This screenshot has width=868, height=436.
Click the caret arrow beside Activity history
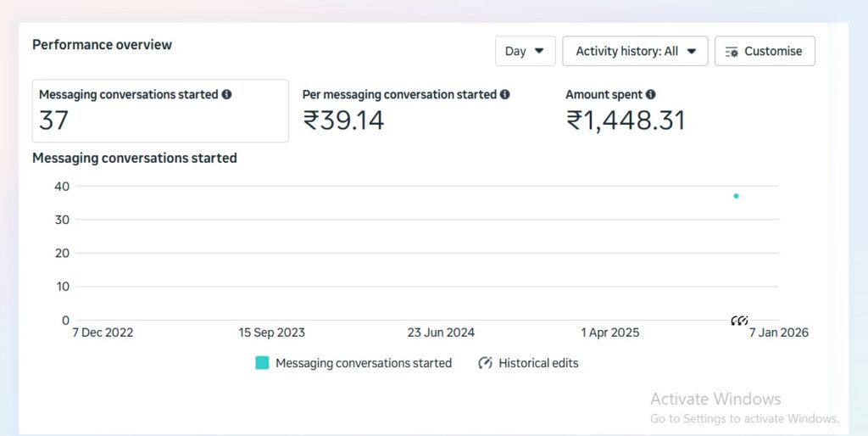click(692, 51)
